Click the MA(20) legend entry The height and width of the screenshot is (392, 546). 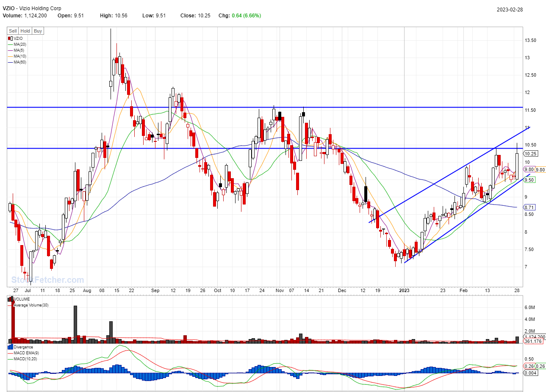17,44
